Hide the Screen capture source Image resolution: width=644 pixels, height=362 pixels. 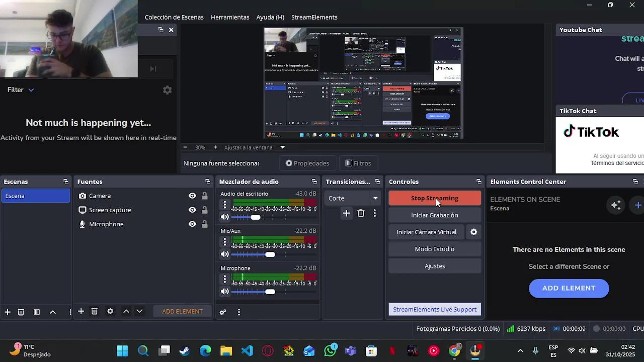point(192,210)
